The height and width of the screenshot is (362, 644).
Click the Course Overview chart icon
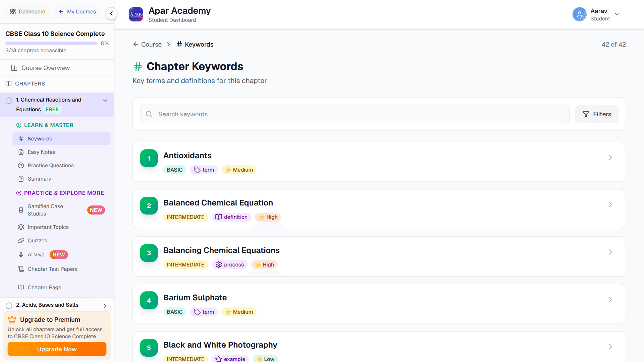tap(14, 68)
